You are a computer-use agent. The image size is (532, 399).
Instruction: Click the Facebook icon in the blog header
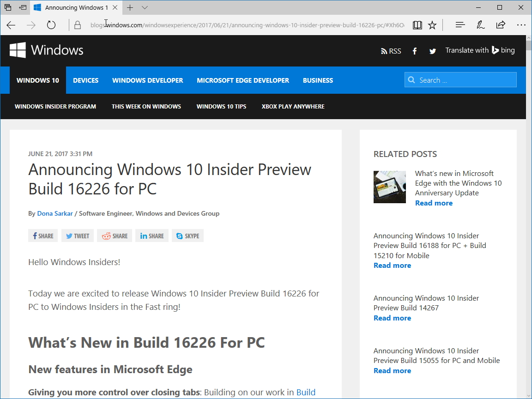(x=414, y=51)
